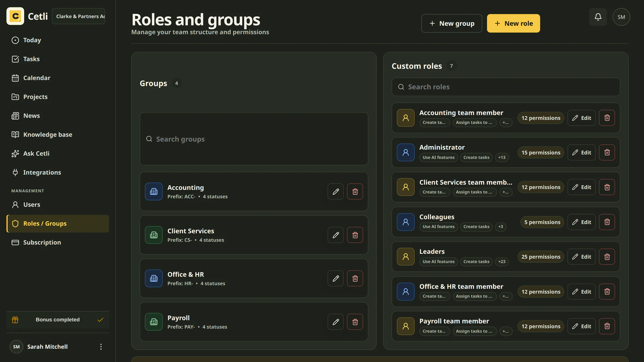The width and height of the screenshot is (644, 362).
Task: Click the 5 permissions badge
Action: [542, 222]
